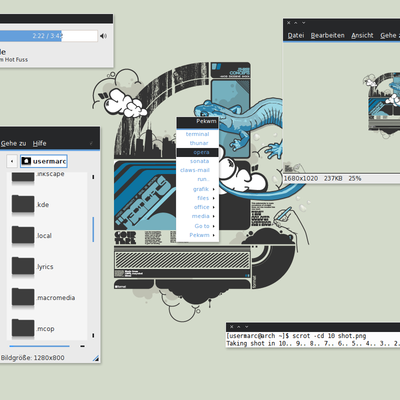Launch claws-mail from Pekwm menu
This screenshot has height=400, width=400.
pos(197,170)
